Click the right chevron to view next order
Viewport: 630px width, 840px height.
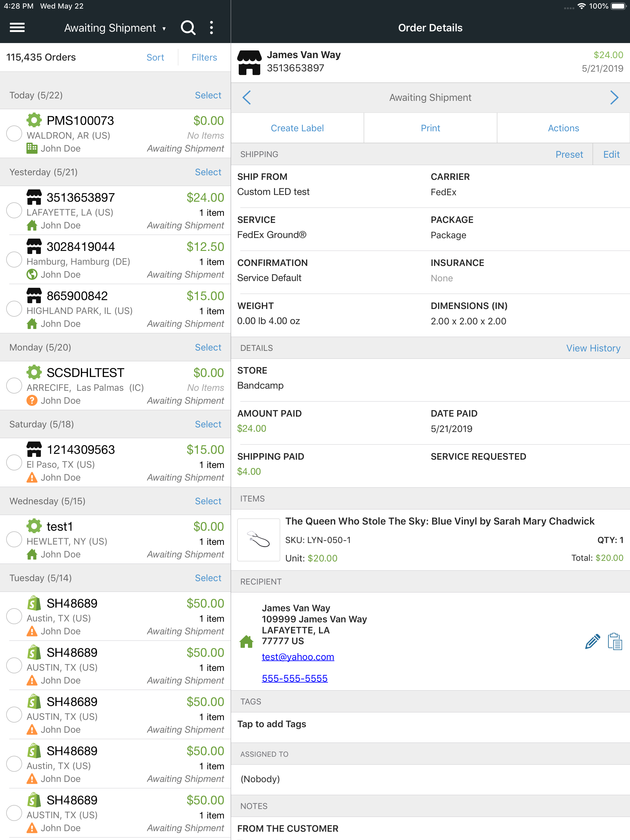pos(614,97)
